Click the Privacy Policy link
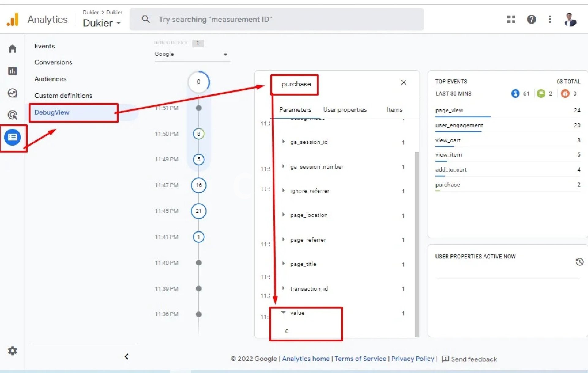This screenshot has height=373, width=588. click(x=412, y=359)
